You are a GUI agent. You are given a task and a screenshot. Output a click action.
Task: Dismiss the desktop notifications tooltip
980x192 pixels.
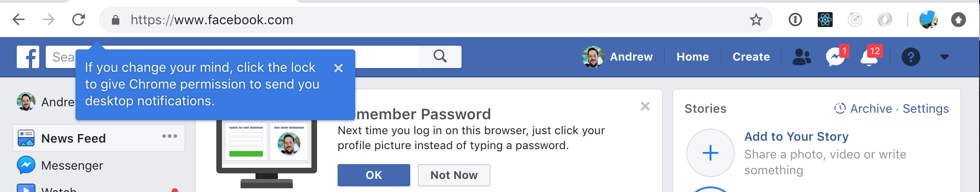[338, 68]
